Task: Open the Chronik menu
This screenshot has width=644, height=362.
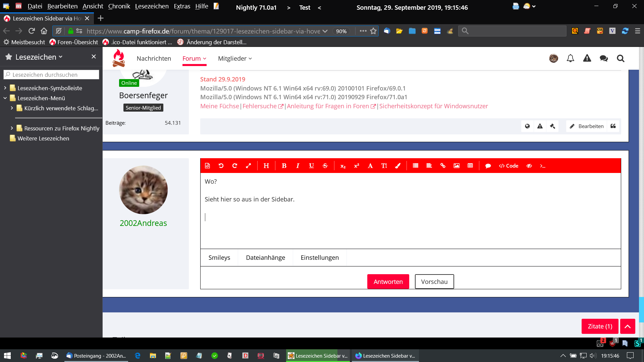Action: [119, 6]
